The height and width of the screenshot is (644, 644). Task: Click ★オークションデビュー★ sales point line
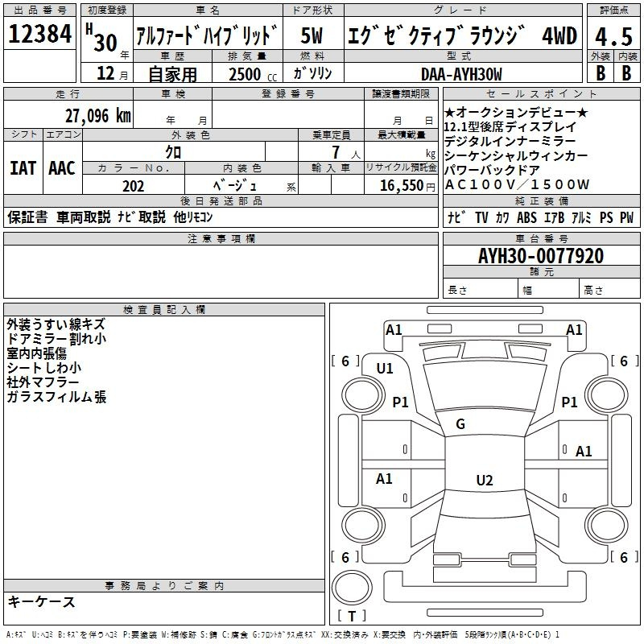[x=516, y=112]
